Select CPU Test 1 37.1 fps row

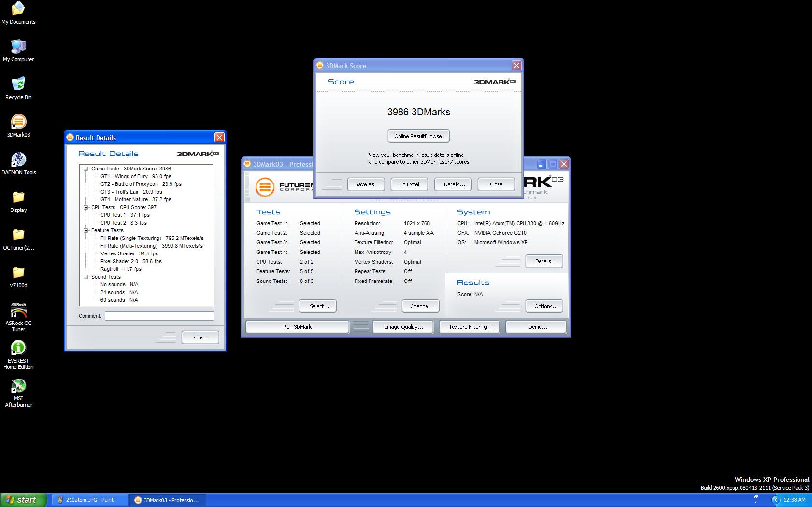[125, 215]
